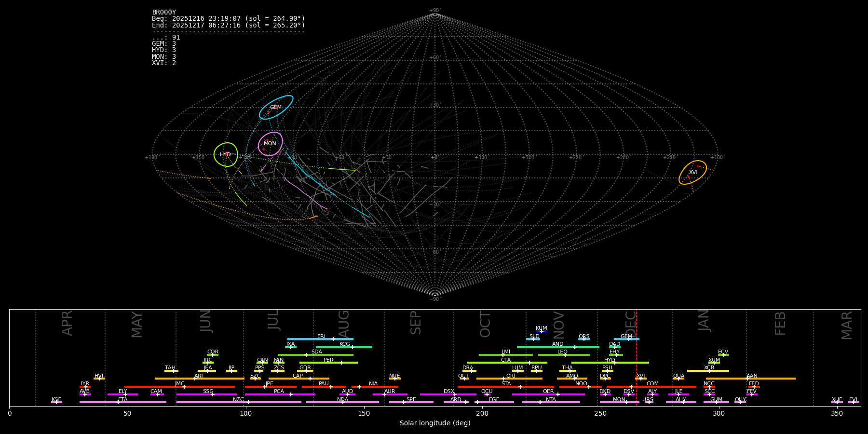Select the SDA shower label in the timeline
Screen dimensions: 868x434
coord(316,352)
